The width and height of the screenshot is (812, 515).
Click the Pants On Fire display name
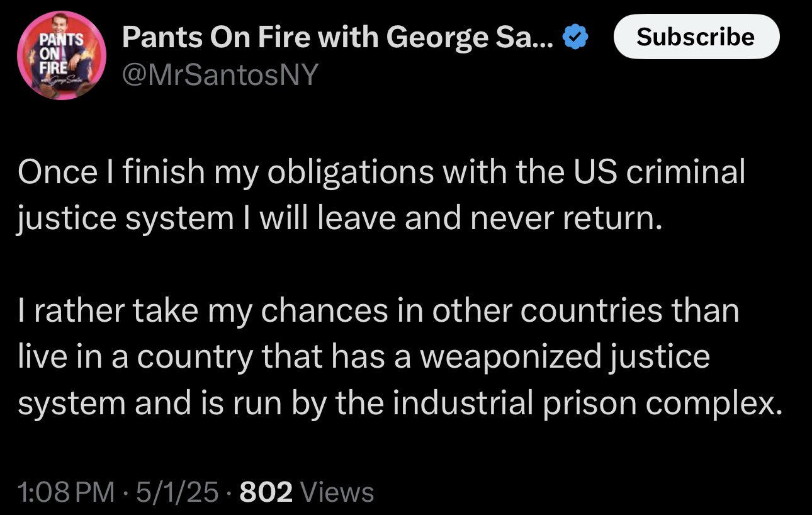(x=338, y=38)
